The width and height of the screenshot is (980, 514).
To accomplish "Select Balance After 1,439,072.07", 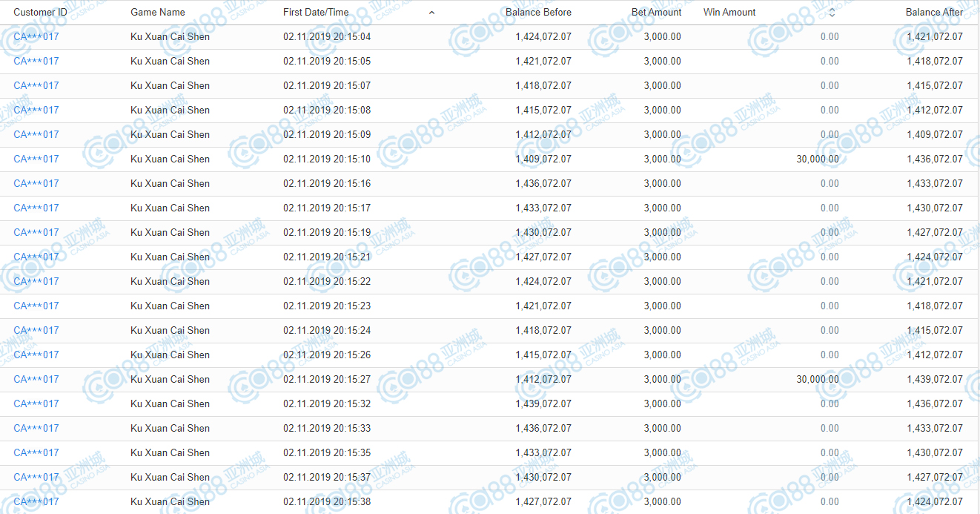I will click(935, 379).
